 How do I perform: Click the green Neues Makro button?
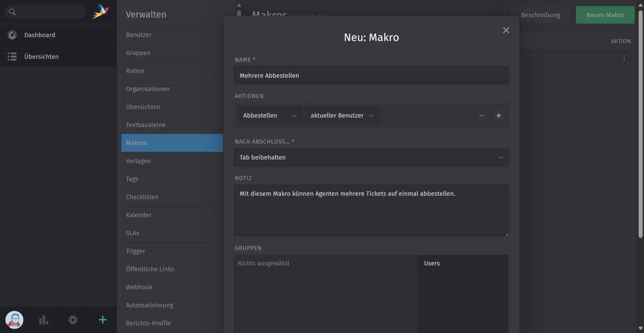pyautogui.click(x=605, y=15)
